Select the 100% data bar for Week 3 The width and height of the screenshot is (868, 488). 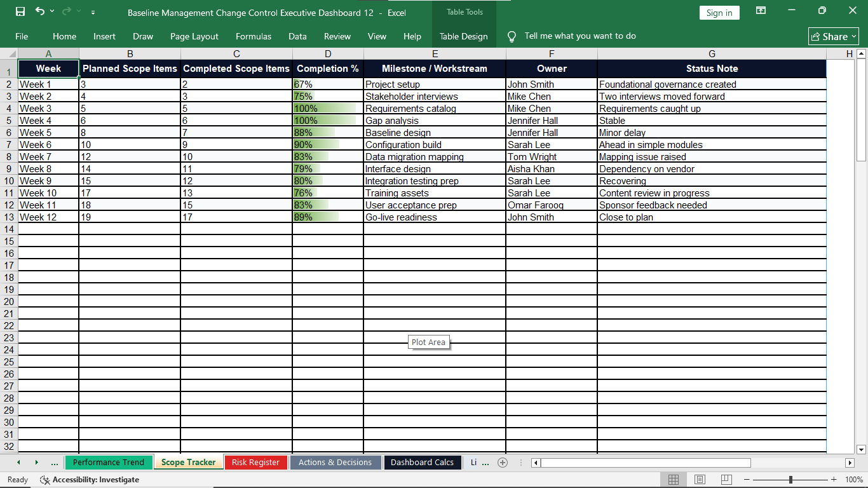[x=328, y=109]
